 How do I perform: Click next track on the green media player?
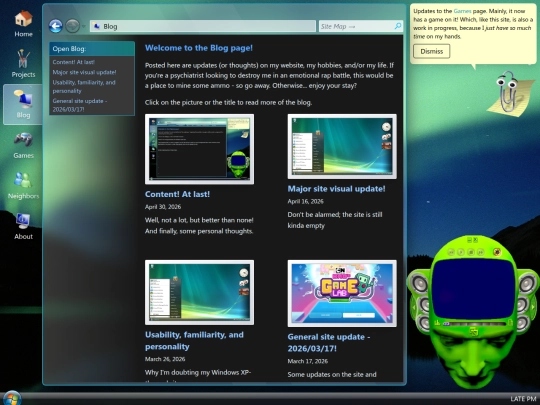pyautogui.click(x=481, y=252)
